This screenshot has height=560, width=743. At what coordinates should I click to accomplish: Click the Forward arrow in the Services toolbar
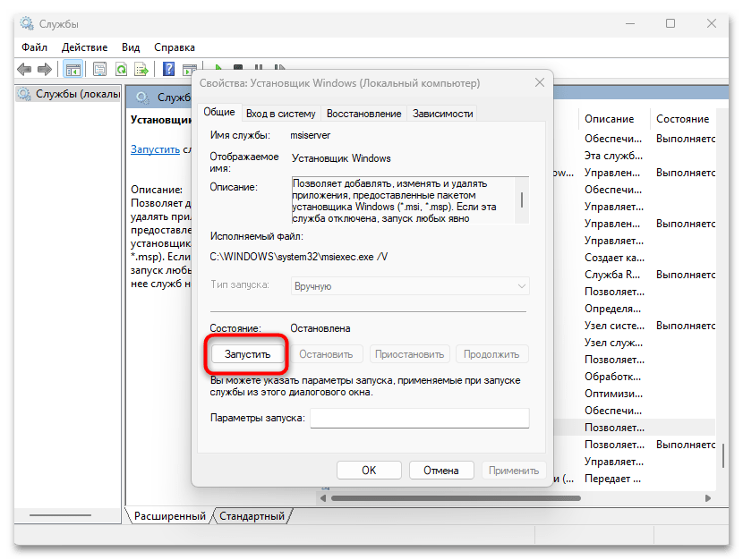pyautogui.click(x=45, y=70)
